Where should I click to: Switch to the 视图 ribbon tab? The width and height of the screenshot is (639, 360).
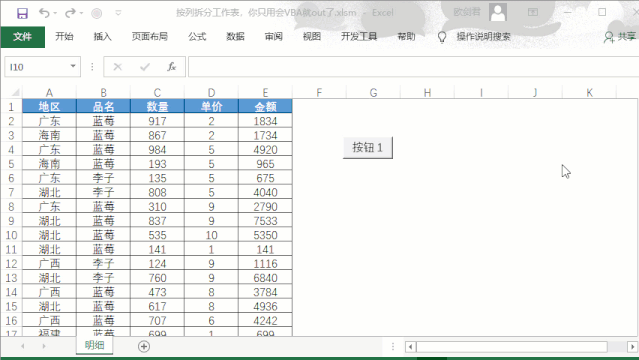click(312, 37)
